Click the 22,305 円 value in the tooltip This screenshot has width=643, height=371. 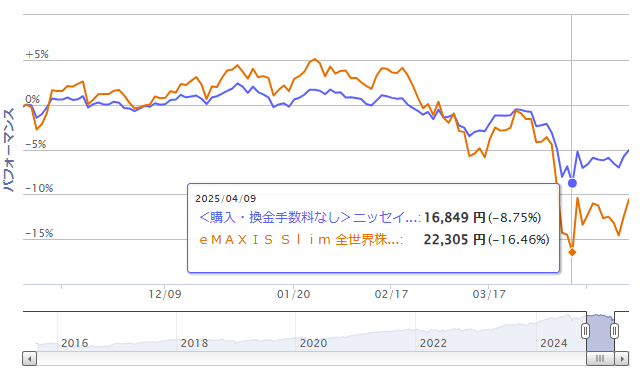coord(454,239)
